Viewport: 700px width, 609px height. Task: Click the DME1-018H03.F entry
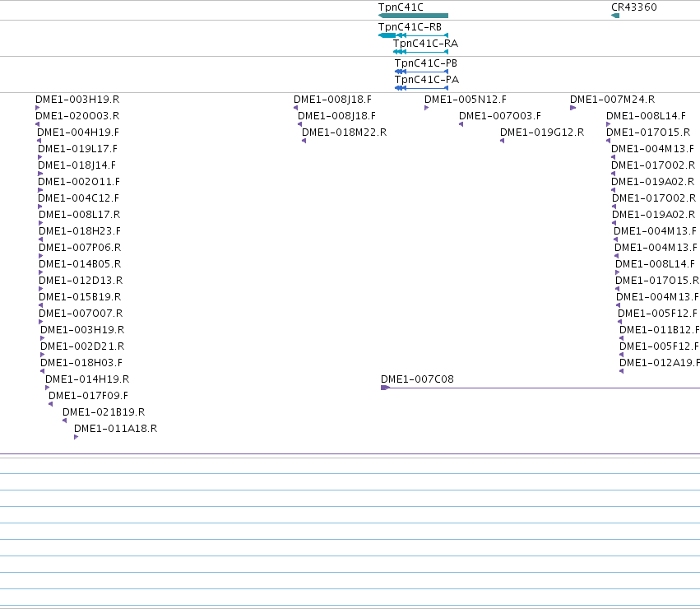click(x=81, y=363)
